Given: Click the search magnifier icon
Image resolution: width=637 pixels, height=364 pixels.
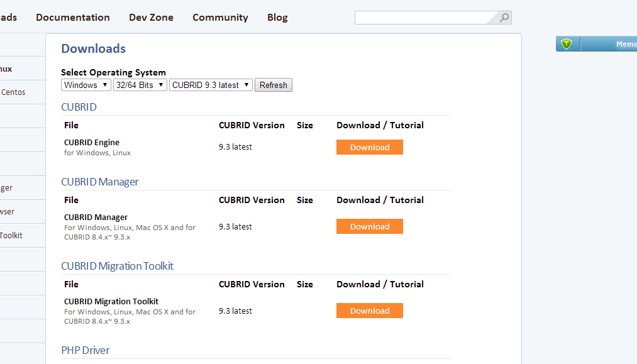Looking at the screenshot, I should pos(504,18).
